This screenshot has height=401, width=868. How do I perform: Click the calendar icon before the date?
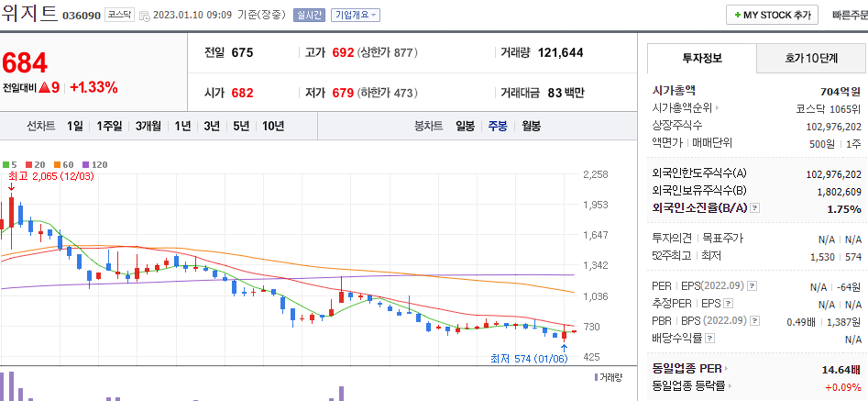144,16
